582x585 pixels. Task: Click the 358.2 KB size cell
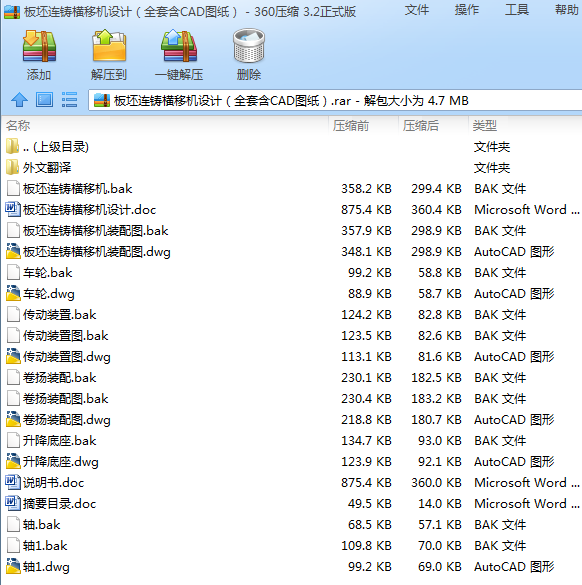[x=366, y=188]
